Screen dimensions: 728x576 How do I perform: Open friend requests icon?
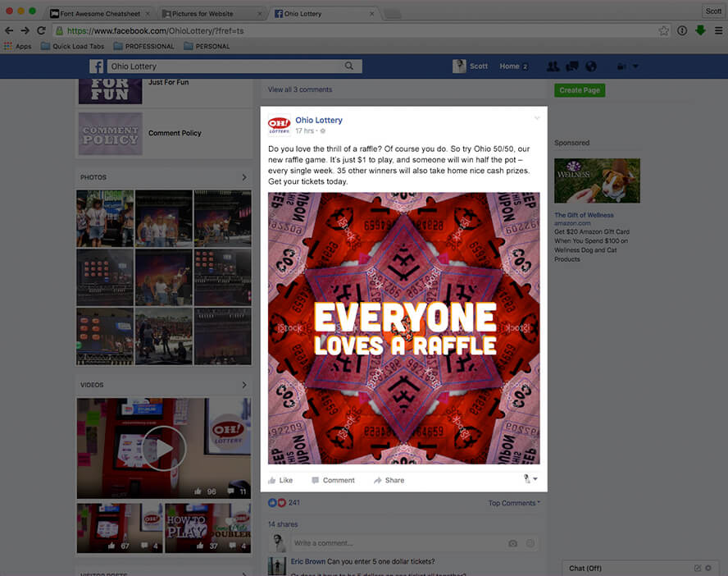tap(553, 66)
